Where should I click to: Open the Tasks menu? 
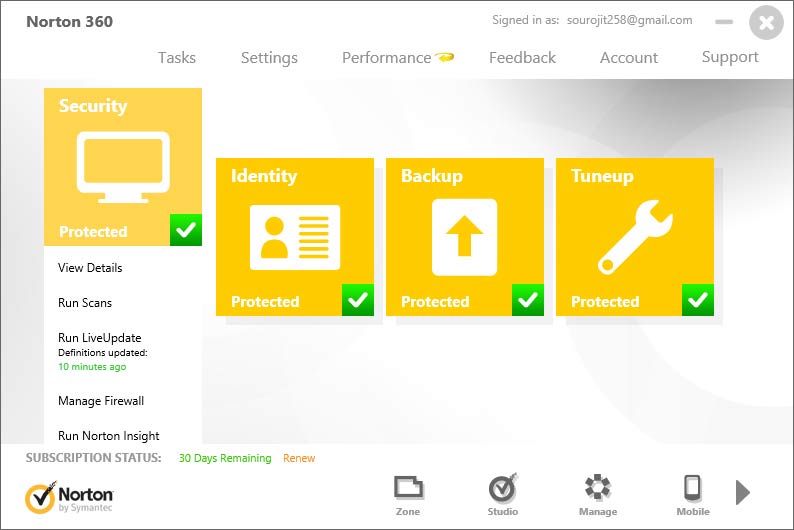pyautogui.click(x=177, y=58)
